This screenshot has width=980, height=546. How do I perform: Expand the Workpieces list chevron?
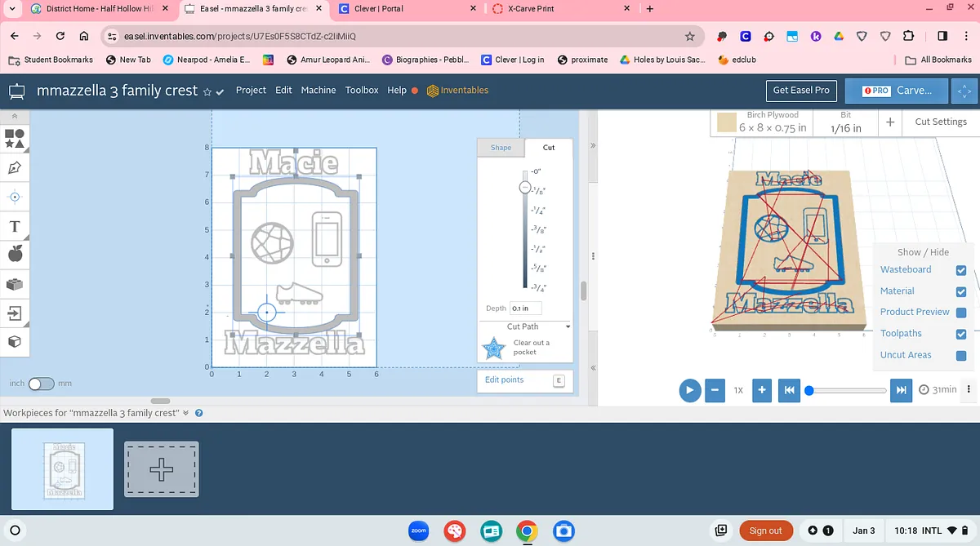(x=186, y=413)
